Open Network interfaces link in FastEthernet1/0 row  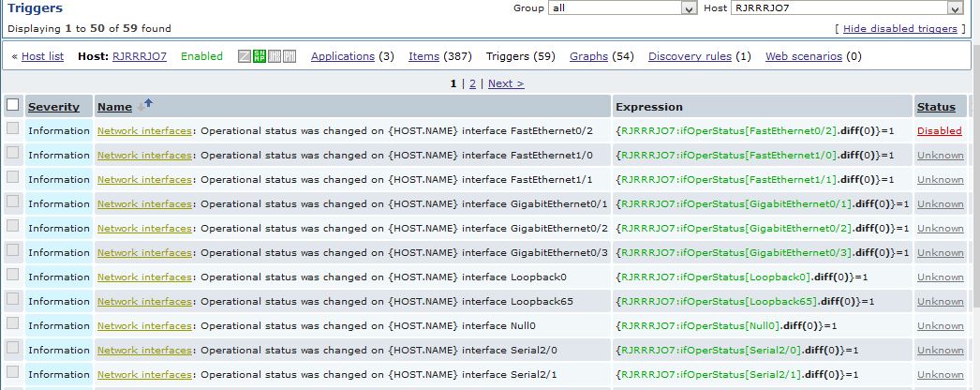point(144,155)
